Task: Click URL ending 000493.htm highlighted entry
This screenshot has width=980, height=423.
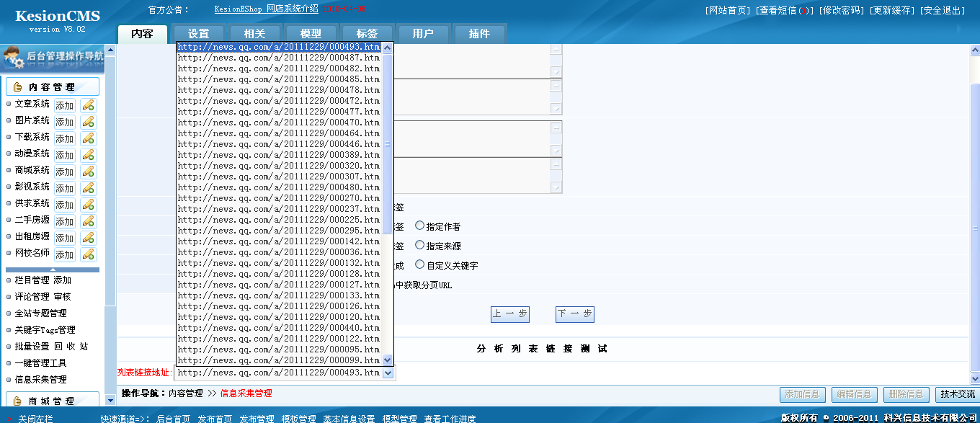Action: coord(279,47)
